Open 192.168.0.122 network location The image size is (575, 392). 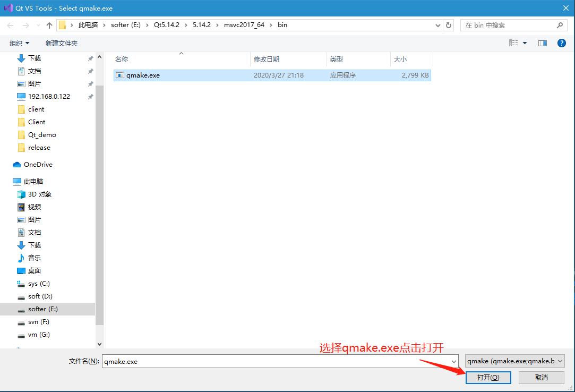click(x=49, y=97)
